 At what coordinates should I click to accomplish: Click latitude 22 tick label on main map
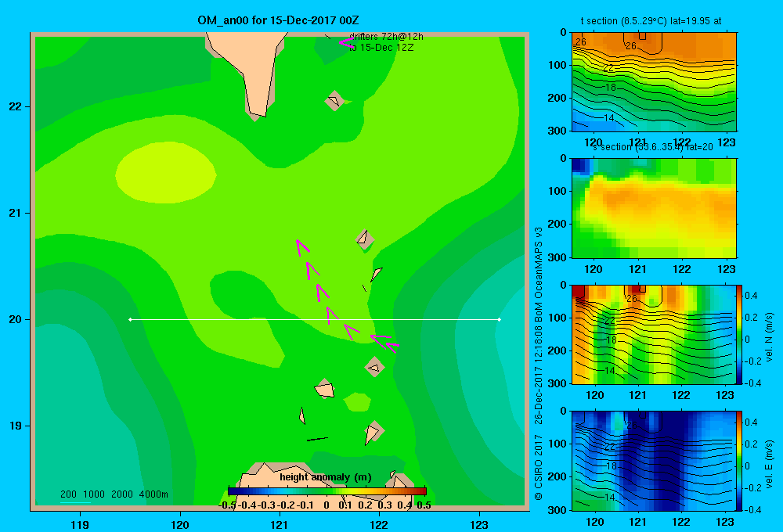16,106
